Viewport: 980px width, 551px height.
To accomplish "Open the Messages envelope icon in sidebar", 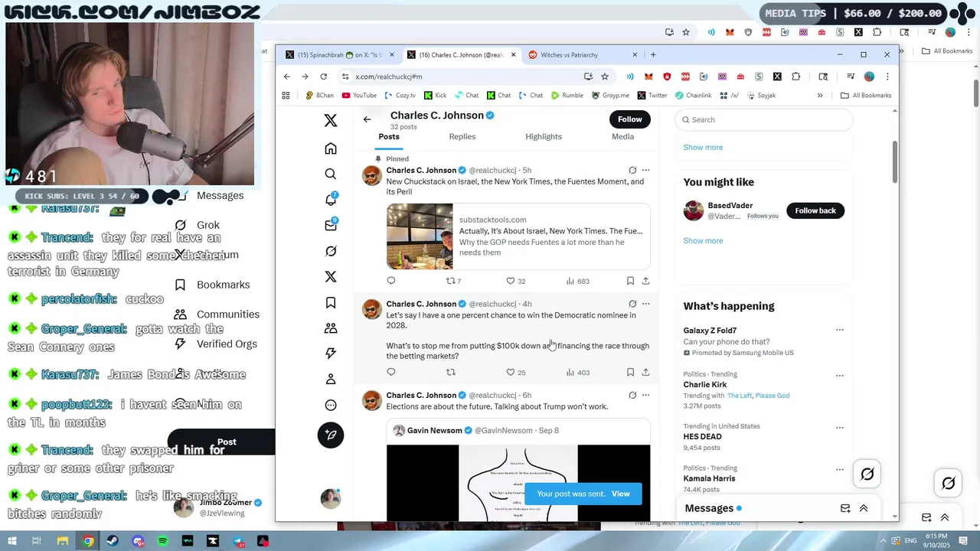I will pyautogui.click(x=331, y=225).
